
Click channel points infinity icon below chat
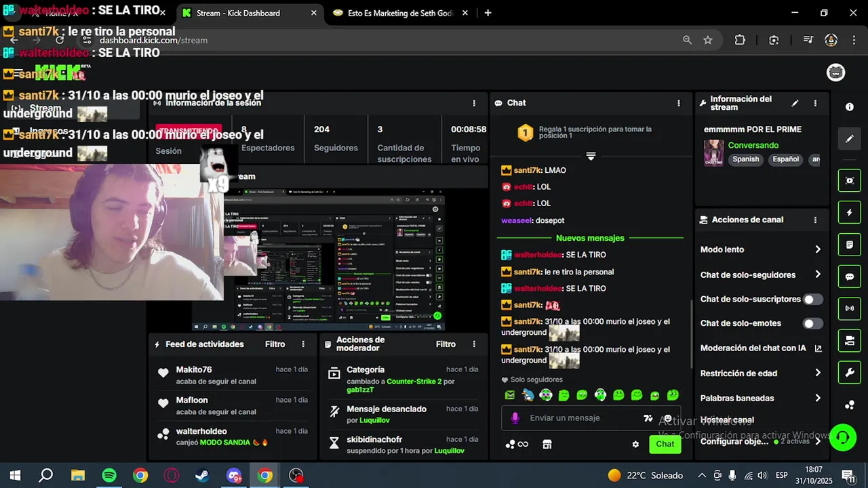point(517,444)
